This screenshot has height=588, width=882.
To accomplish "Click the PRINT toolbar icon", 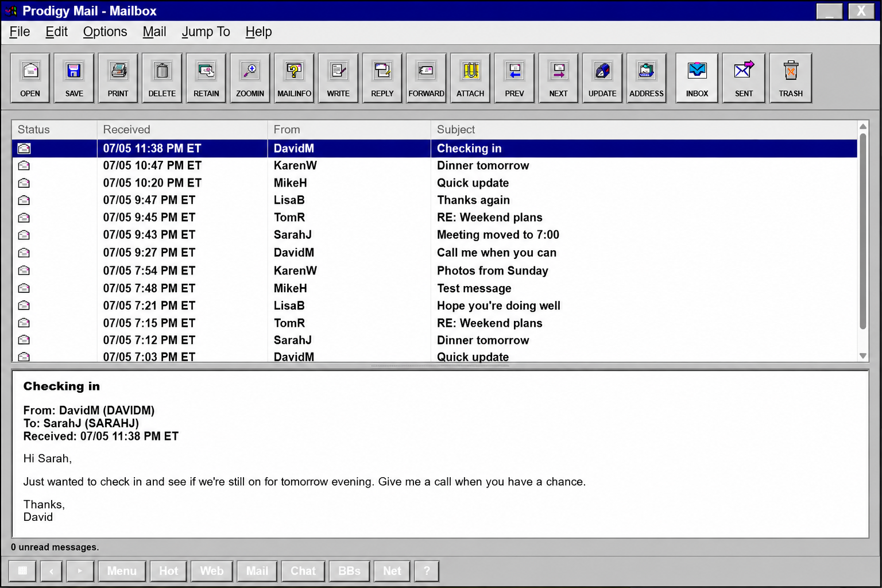I will point(118,78).
